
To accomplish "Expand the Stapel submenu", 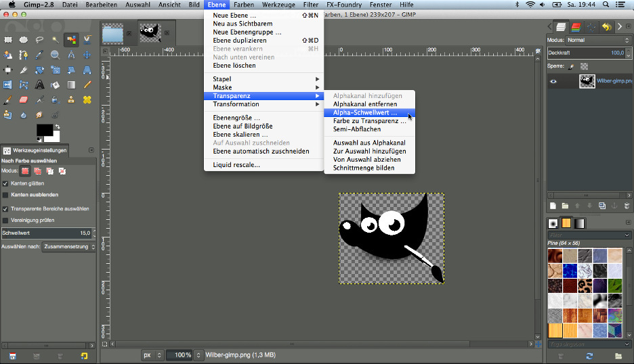I will click(x=263, y=78).
